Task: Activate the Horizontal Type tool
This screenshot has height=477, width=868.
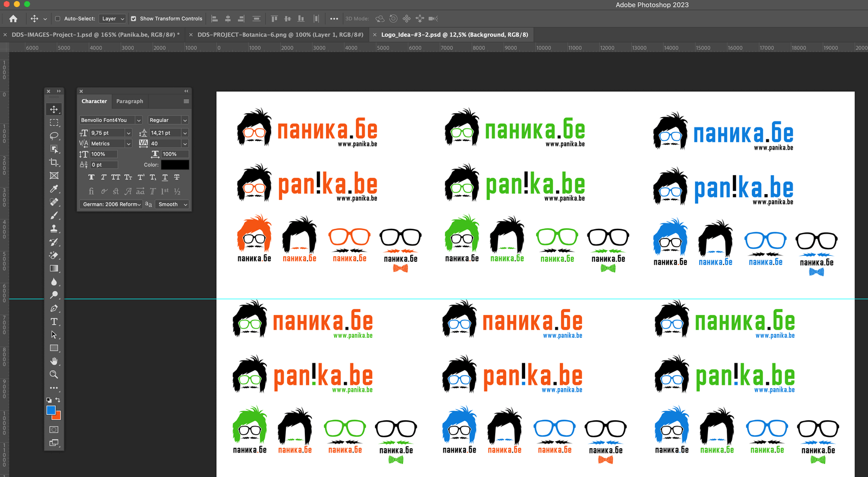Action: (54, 321)
